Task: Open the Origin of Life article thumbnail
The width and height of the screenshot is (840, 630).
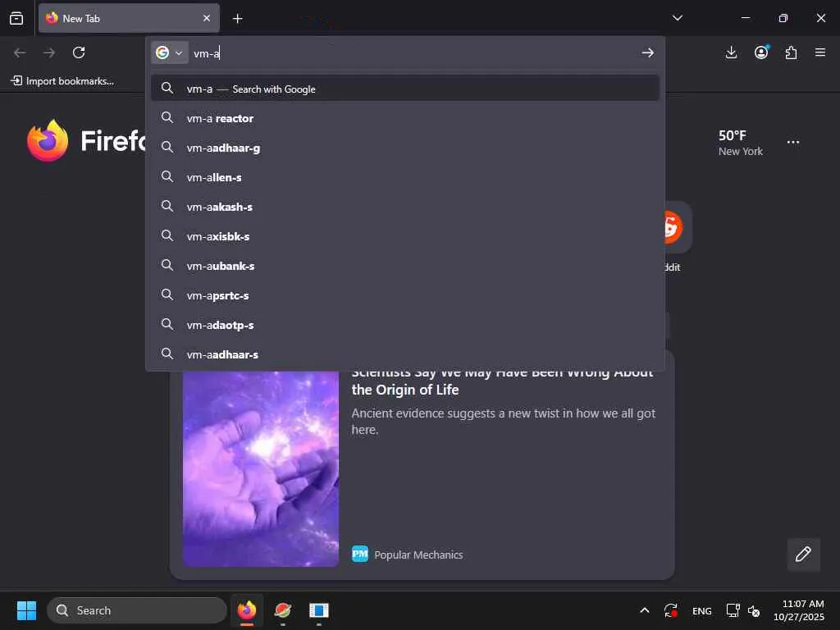Action: point(261,468)
